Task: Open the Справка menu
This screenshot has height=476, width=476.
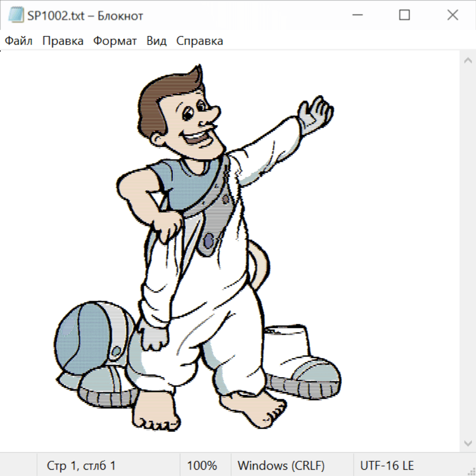Action: tap(199, 41)
